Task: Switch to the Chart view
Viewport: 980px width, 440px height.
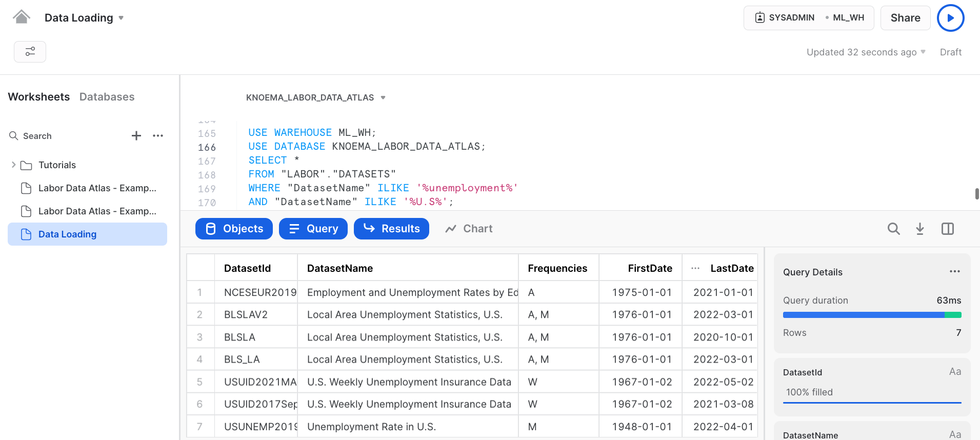Action: tap(469, 229)
